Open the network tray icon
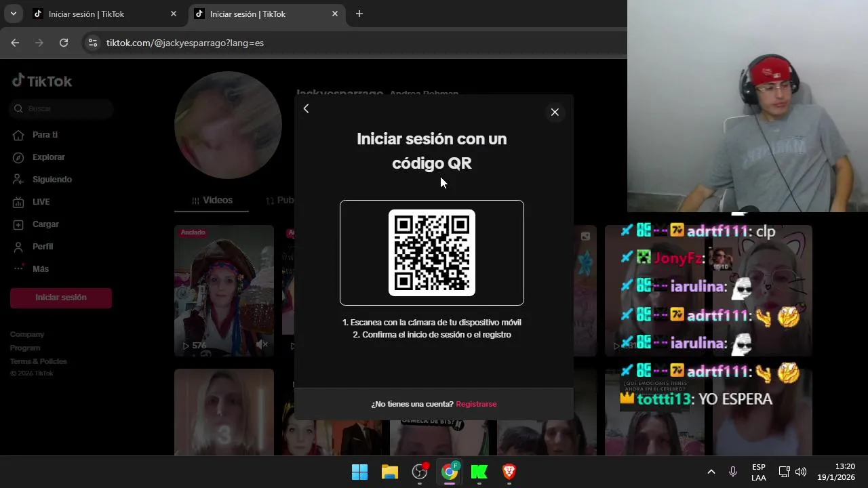 (784, 472)
